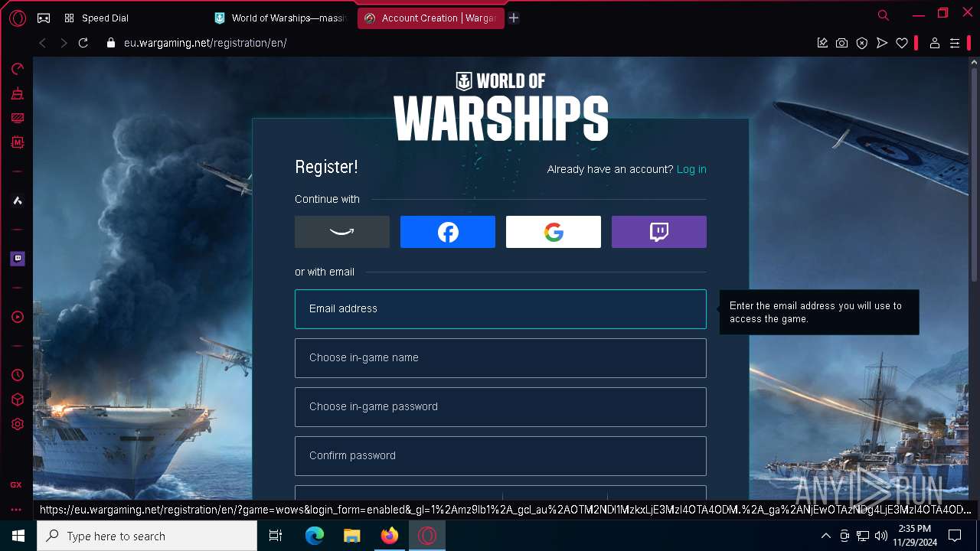Focus the Confirm password field

coord(501,456)
